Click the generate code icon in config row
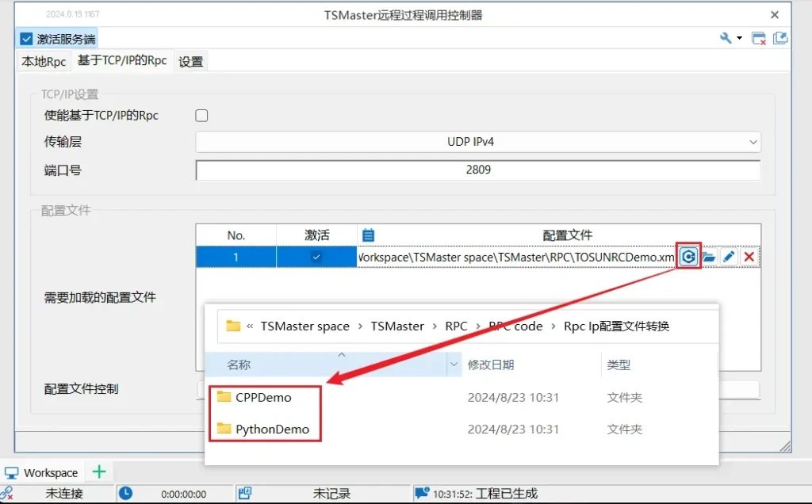812x504 pixels. (x=689, y=257)
